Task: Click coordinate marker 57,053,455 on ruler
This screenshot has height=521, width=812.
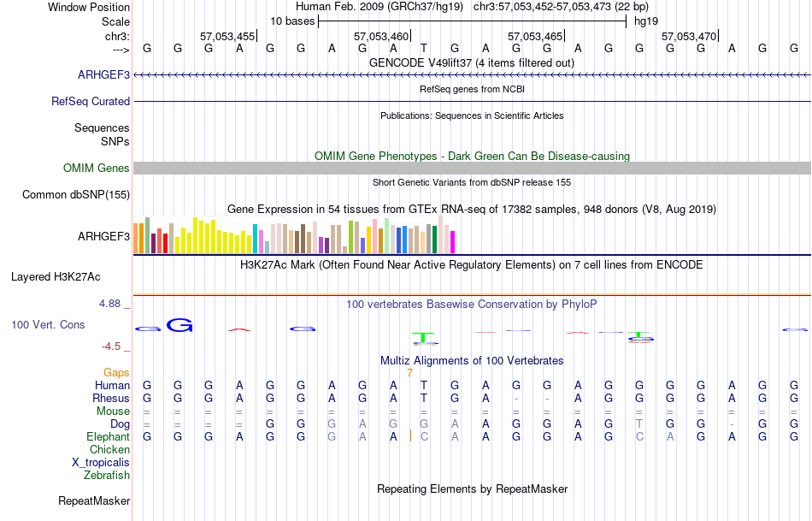Action: pyautogui.click(x=227, y=36)
